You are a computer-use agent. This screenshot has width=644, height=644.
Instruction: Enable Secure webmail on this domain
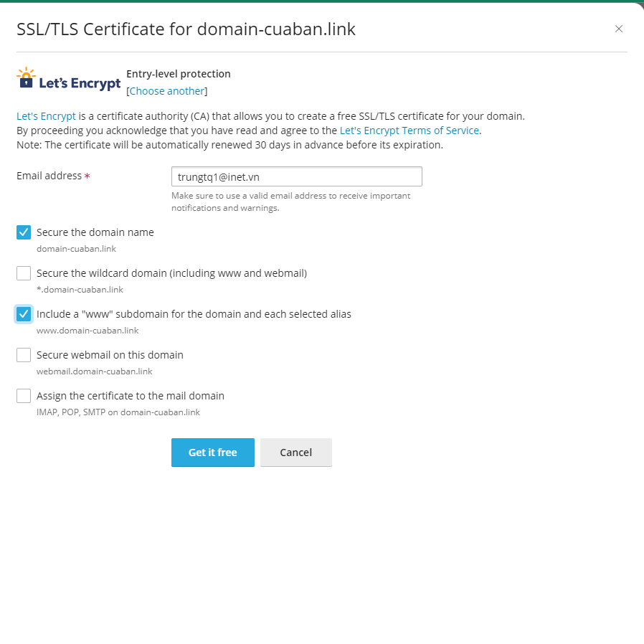click(24, 355)
